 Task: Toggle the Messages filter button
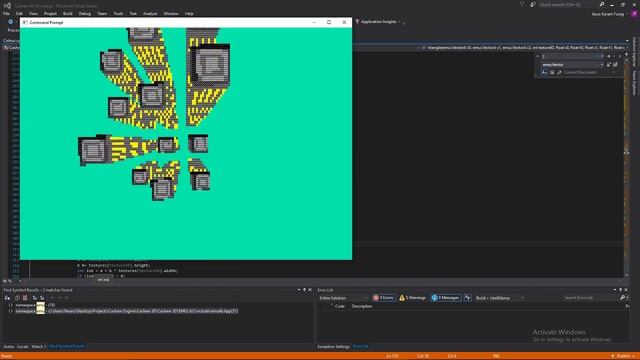tap(446, 298)
